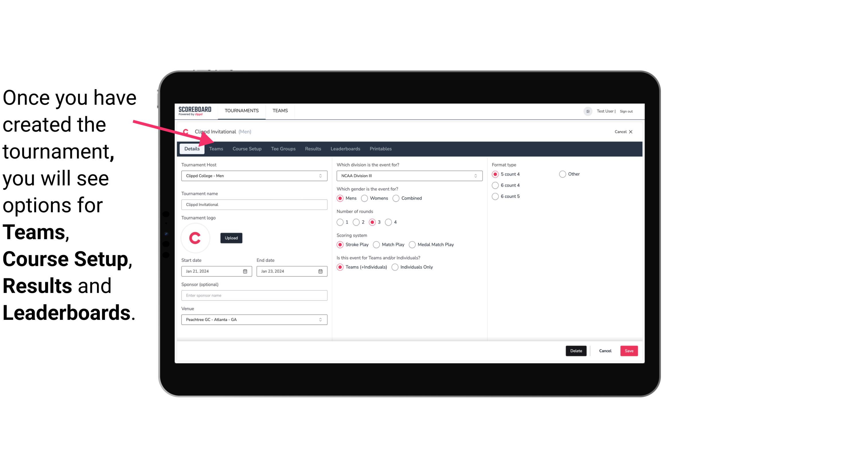868x467 pixels.
Task: Click the Upload tournament logo button
Action: 231,238
